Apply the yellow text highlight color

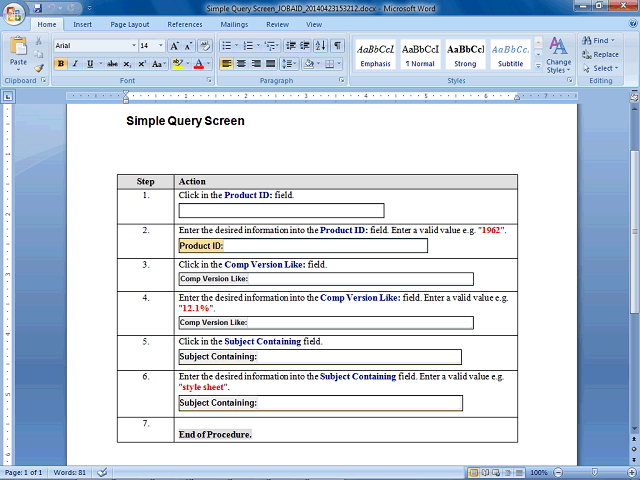(x=178, y=64)
